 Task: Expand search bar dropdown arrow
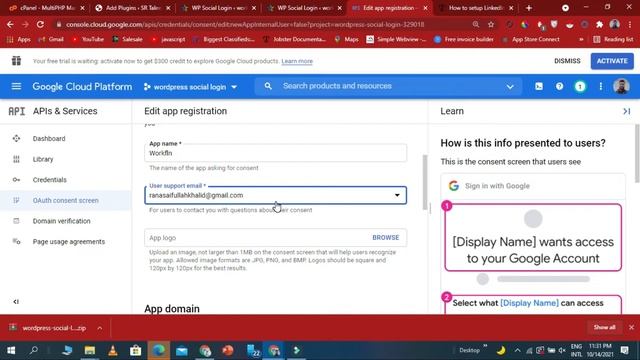[x=510, y=87]
